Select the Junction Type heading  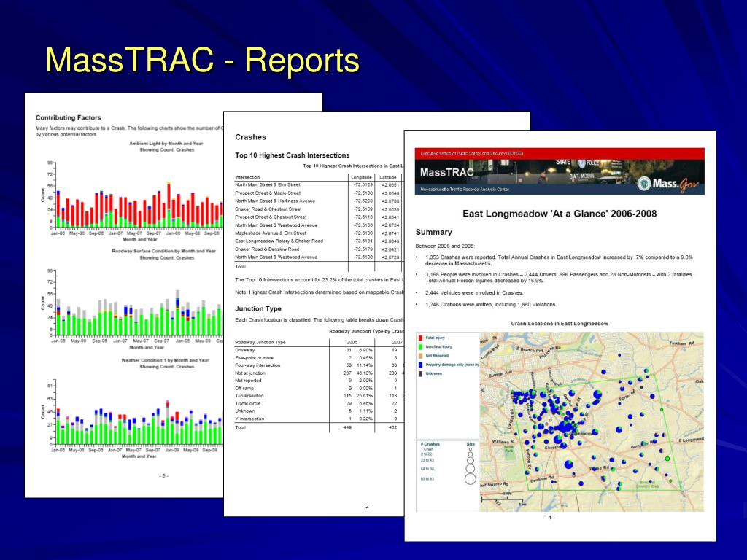[x=258, y=308]
